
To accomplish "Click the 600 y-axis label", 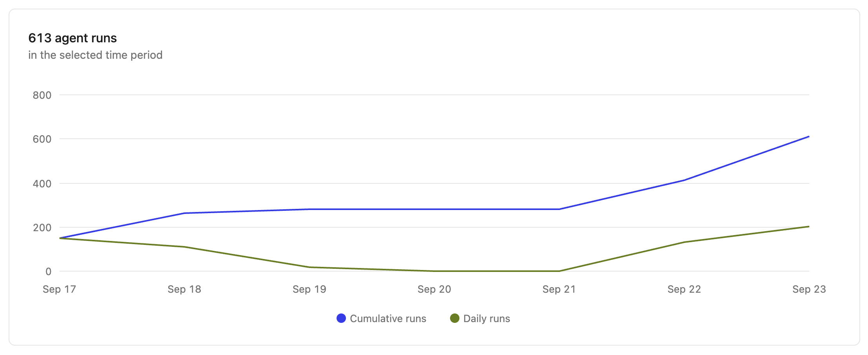I will pyautogui.click(x=42, y=139).
